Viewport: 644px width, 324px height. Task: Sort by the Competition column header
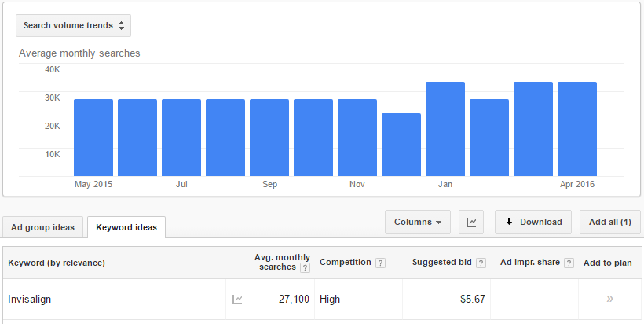346,263
